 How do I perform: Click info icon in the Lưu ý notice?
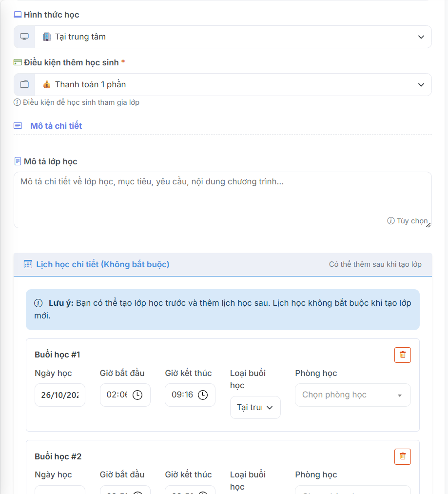click(x=38, y=303)
